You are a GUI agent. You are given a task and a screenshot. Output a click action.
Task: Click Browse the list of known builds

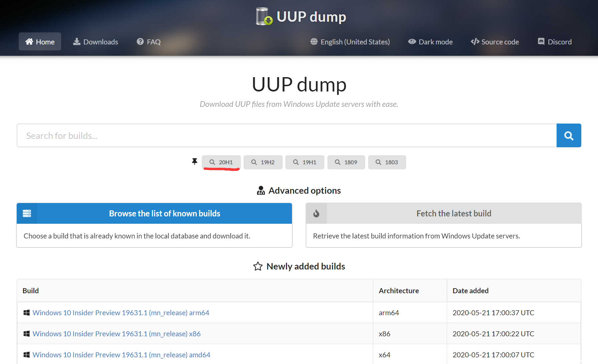(164, 213)
